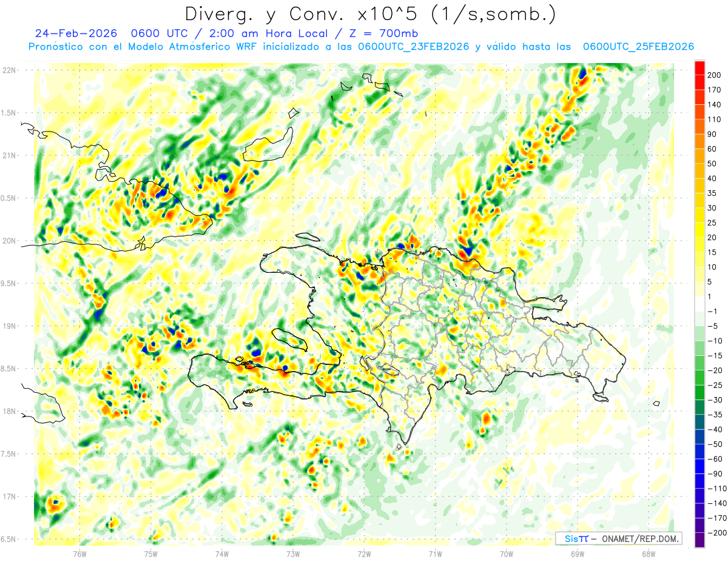Click the latitude label '8.5N'
This screenshot has height=562, width=728.
click(8, 369)
